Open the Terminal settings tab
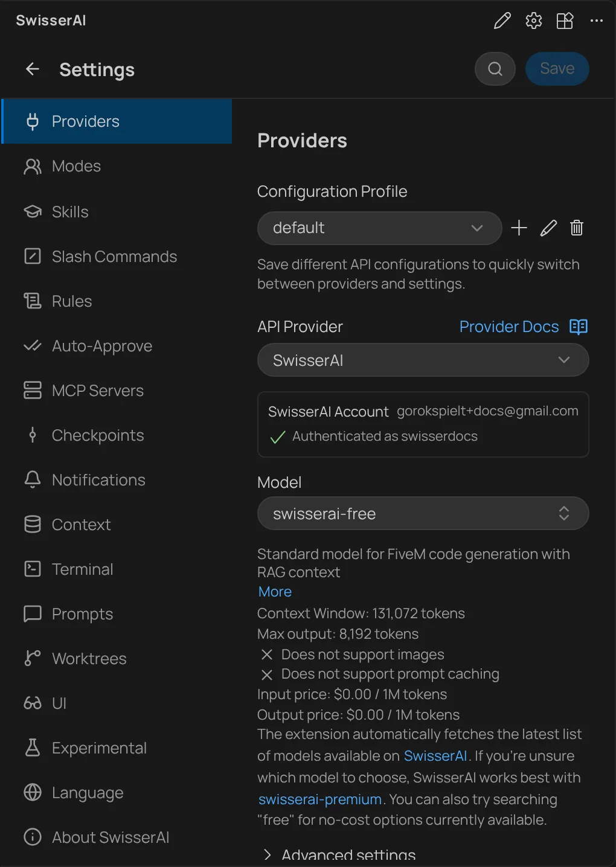 (117, 569)
